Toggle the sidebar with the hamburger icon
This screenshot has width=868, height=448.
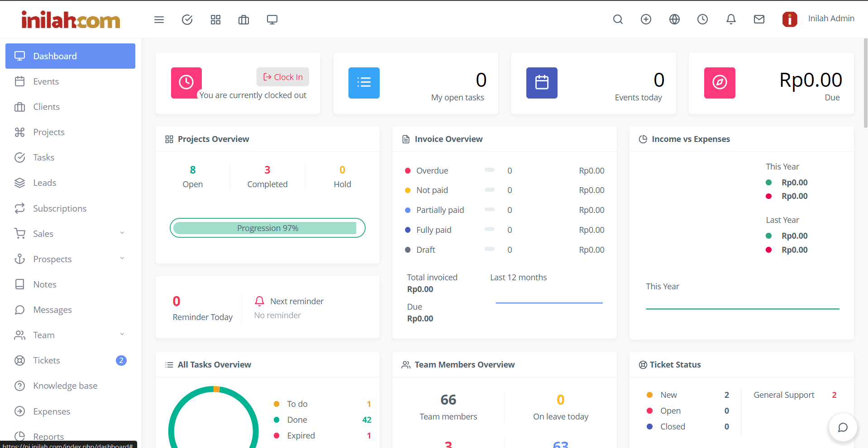[x=159, y=19]
